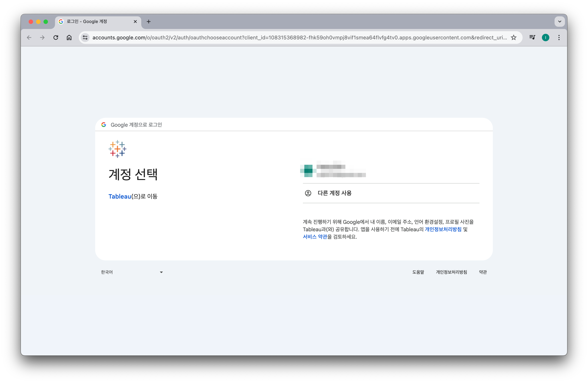This screenshot has height=383, width=588.
Task: Reload the current page
Action: (x=56, y=38)
